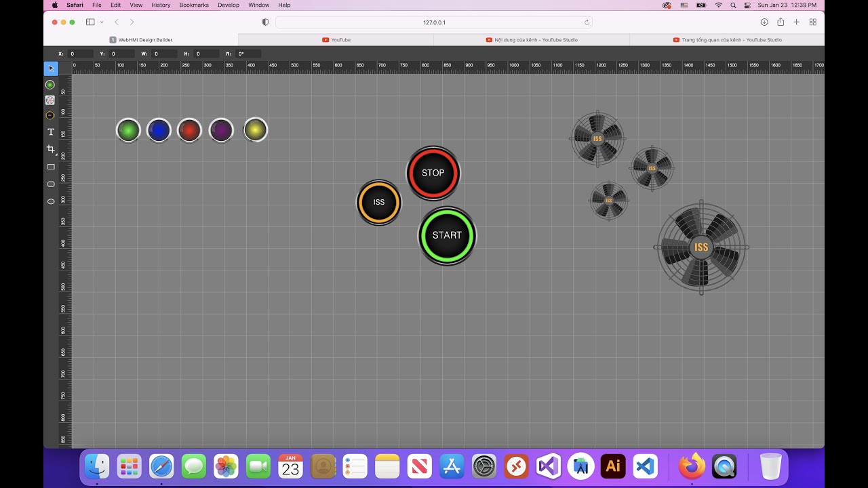Screen dimensions: 868x488
Task: Toggle the Safari sidebar
Action: pyautogui.click(x=90, y=22)
